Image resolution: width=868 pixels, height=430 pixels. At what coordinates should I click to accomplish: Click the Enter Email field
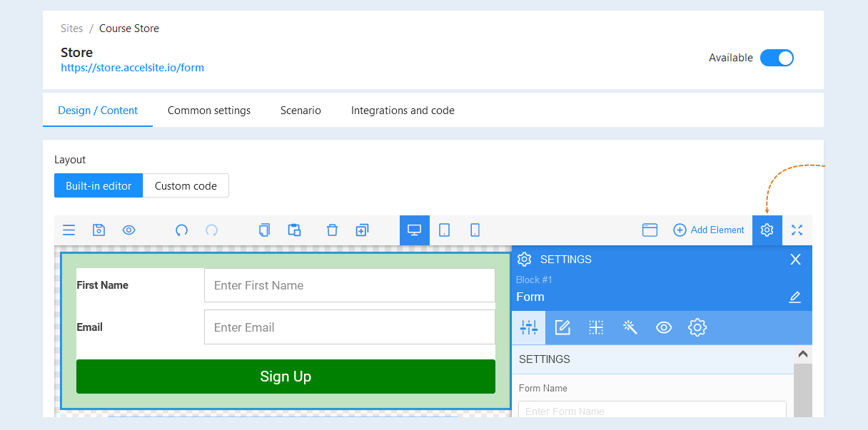[350, 327]
